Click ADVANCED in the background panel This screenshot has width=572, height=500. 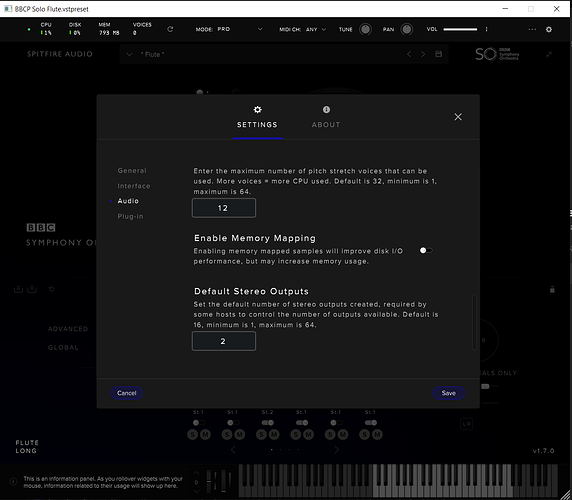68,329
